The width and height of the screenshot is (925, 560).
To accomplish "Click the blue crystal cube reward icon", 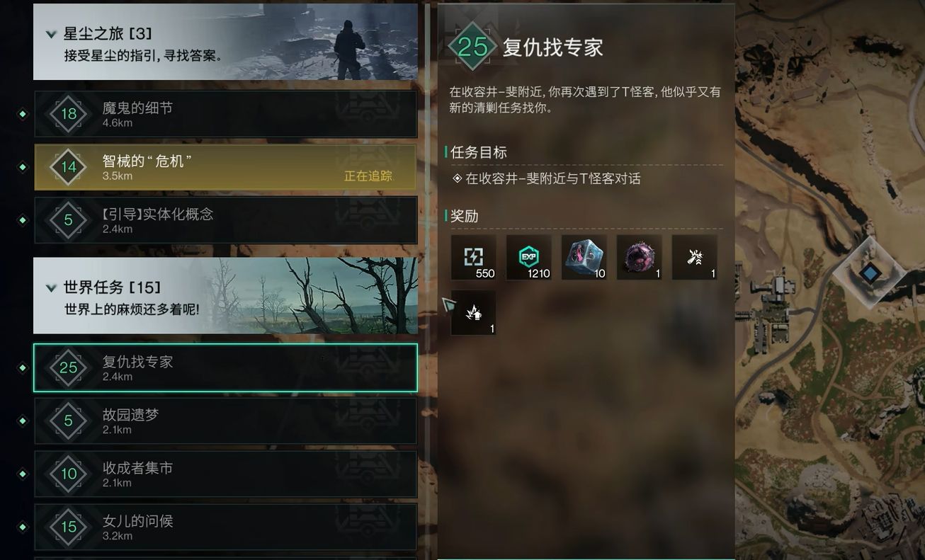I will point(584,258).
